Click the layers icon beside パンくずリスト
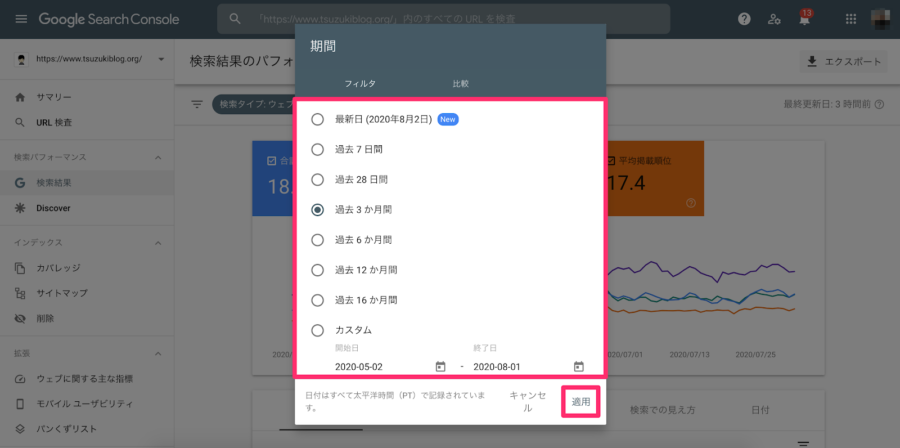 tap(20, 429)
